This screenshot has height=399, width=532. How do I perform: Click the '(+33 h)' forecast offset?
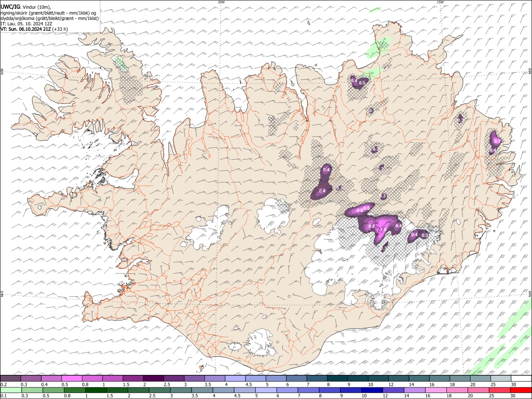click(60, 29)
